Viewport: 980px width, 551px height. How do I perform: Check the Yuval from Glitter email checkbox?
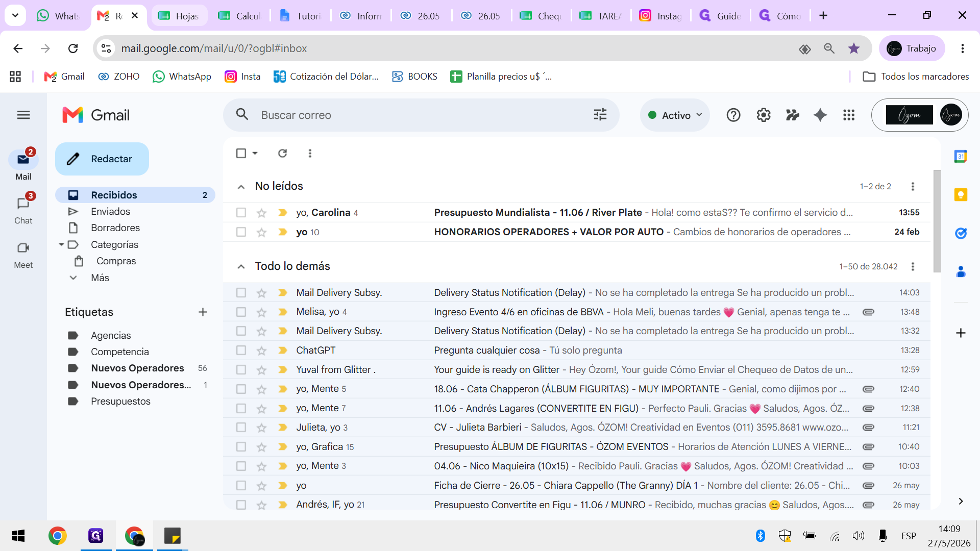tap(241, 370)
